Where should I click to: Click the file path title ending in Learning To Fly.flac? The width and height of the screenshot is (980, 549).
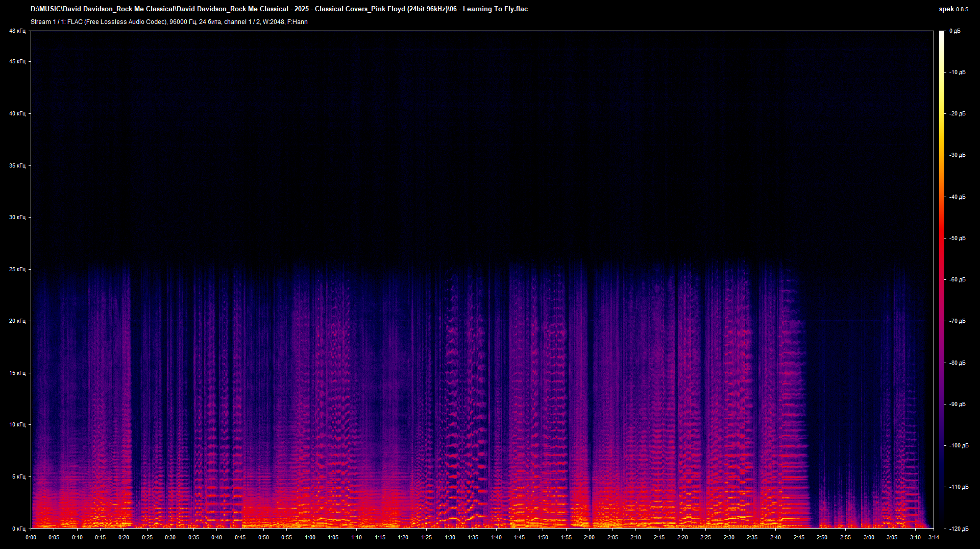tap(279, 9)
